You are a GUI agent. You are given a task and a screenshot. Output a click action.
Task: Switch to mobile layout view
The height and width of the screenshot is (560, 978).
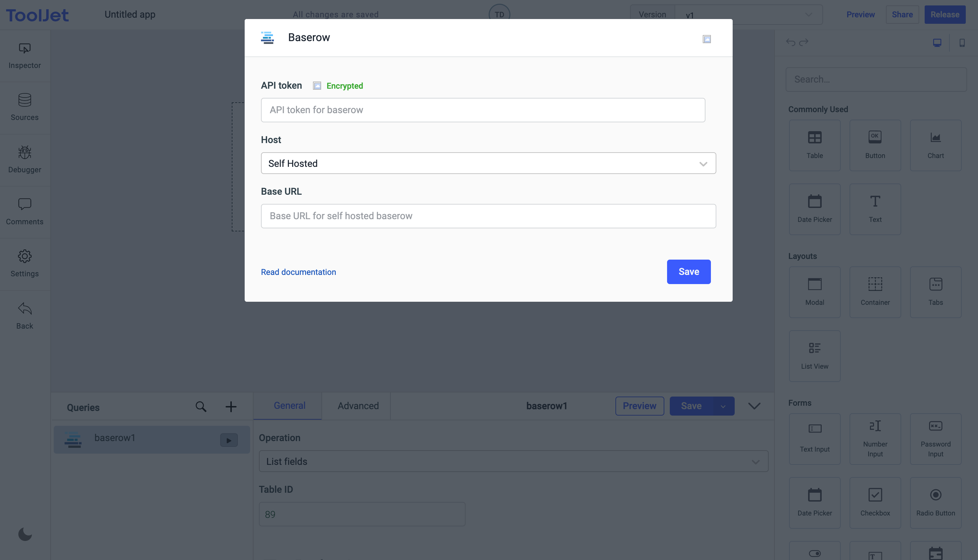962,43
